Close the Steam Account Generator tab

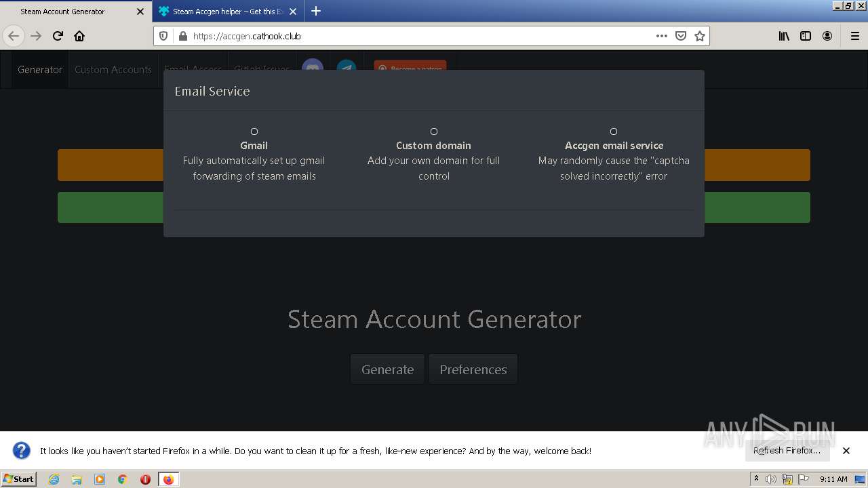pos(140,12)
